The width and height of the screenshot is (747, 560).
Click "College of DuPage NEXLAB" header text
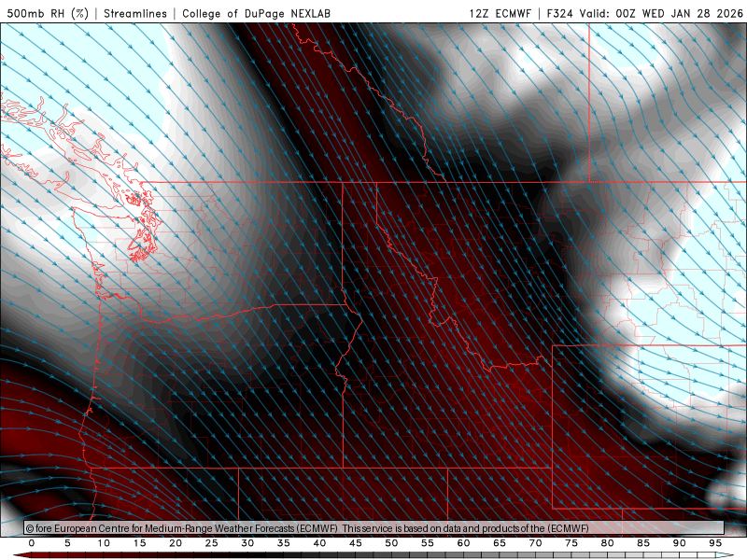[256, 13]
